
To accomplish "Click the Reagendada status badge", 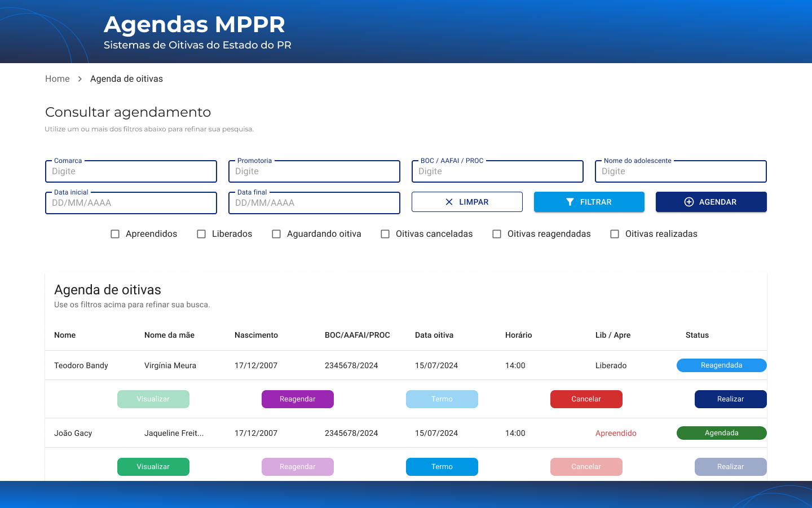I will point(722,365).
